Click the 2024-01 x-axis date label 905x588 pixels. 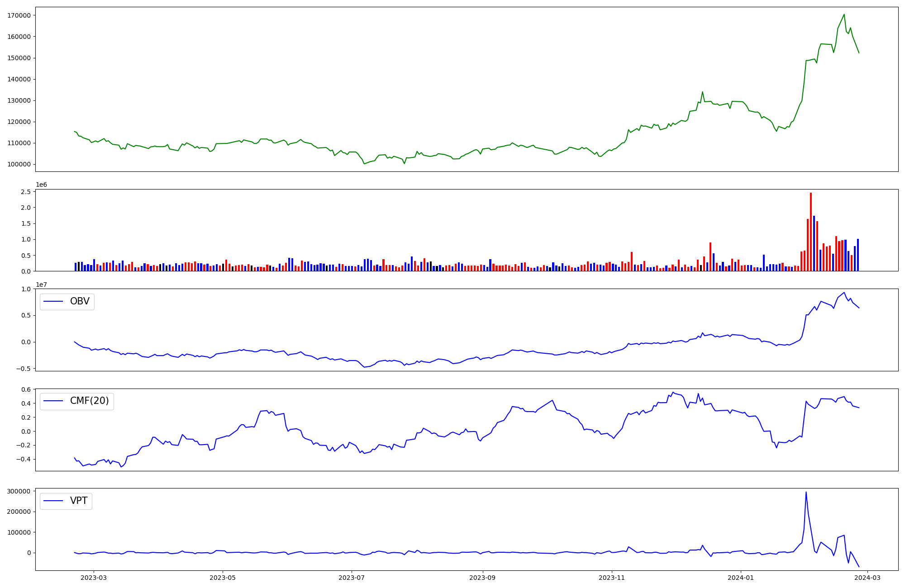point(740,578)
